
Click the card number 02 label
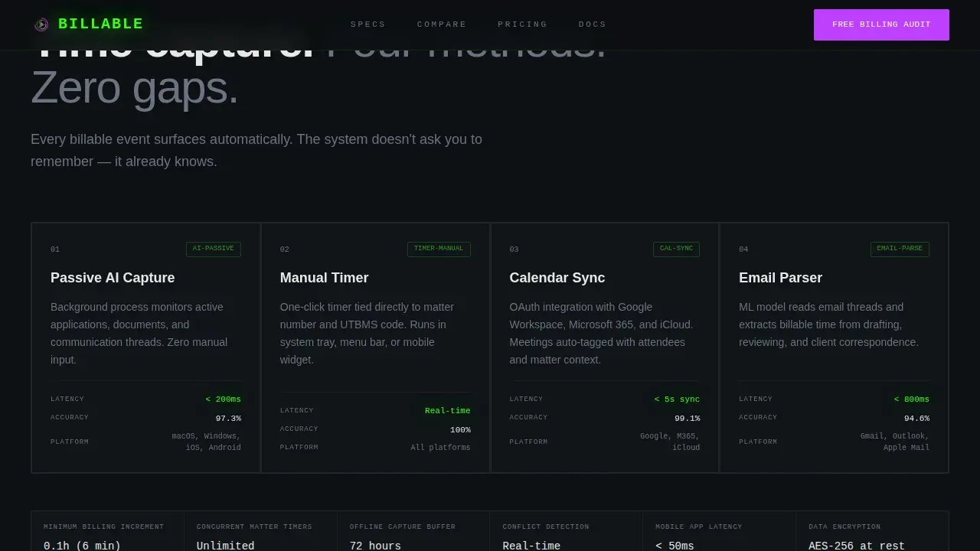[x=285, y=249]
